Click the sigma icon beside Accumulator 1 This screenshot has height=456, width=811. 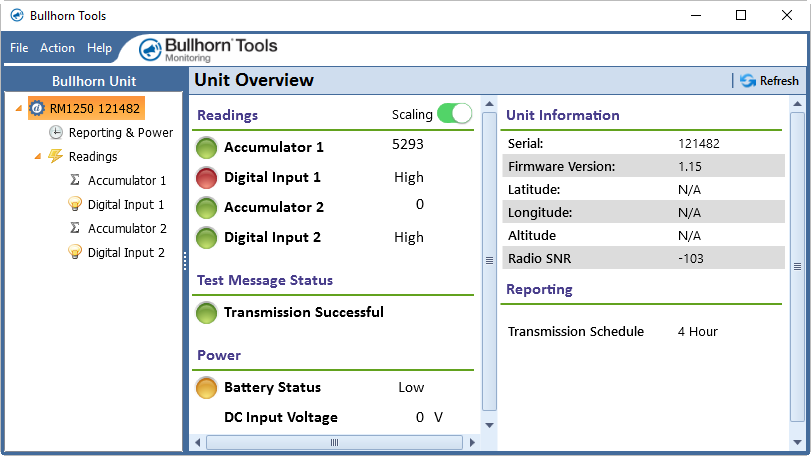tap(75, 181)
